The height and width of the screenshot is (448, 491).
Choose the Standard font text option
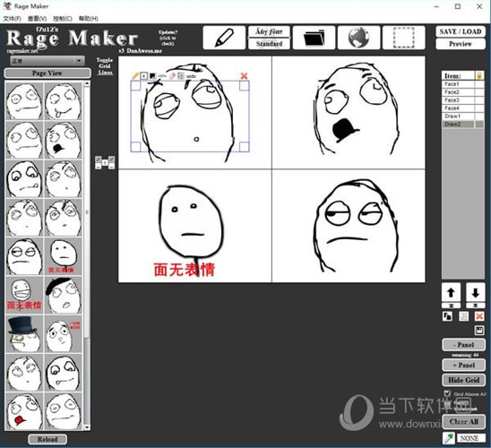269,44
